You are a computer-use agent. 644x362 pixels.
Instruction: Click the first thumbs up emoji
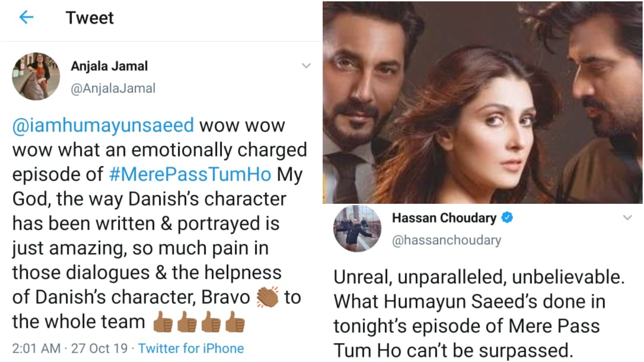click(163, 322)
